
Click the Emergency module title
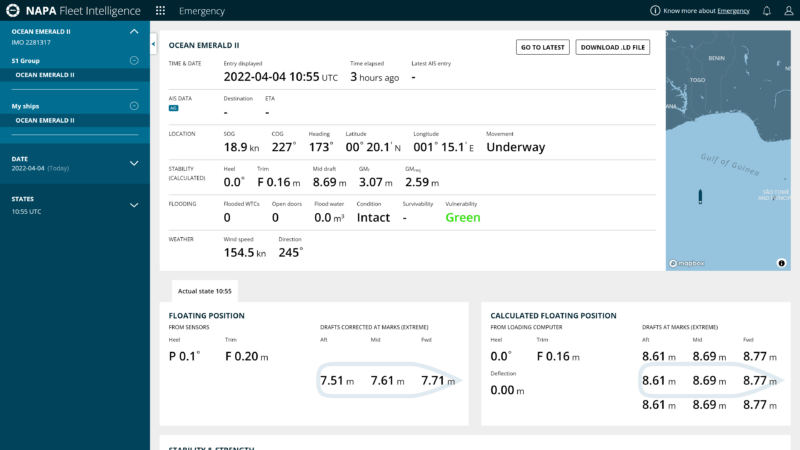[202, 11]
